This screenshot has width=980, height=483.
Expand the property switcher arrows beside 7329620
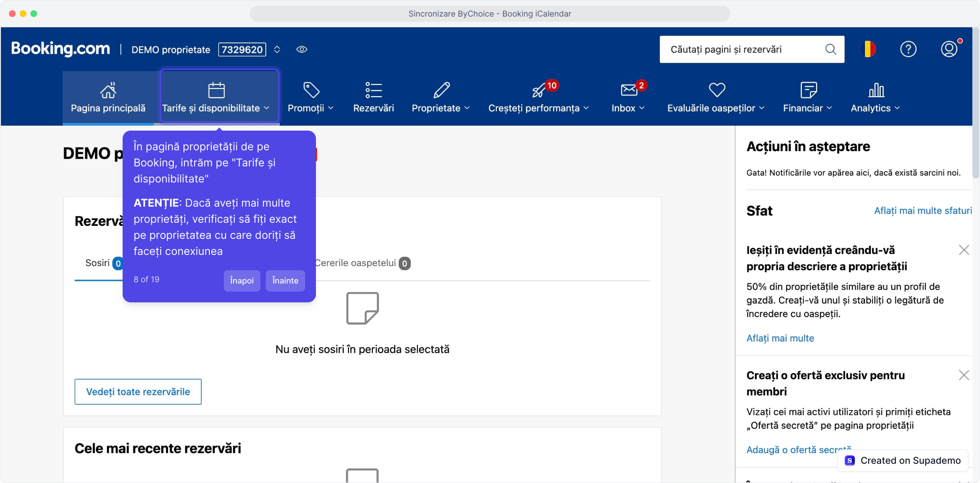point(277,50)
